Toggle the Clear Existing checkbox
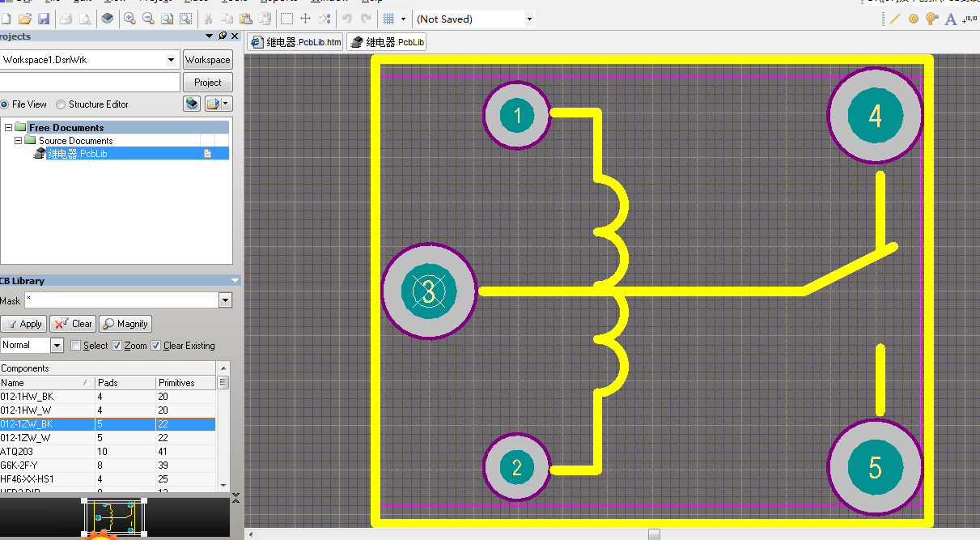Viewport: 980px width, 540px height. [x=156, y=346]
